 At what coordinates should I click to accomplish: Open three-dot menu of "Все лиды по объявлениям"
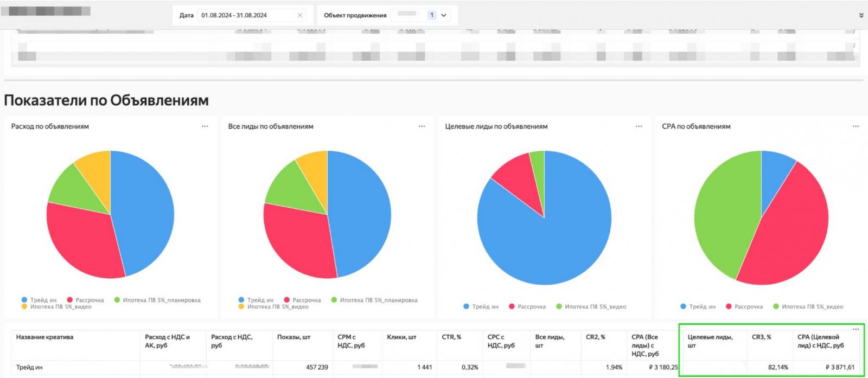pyautogui.click(x=422, y=126)
